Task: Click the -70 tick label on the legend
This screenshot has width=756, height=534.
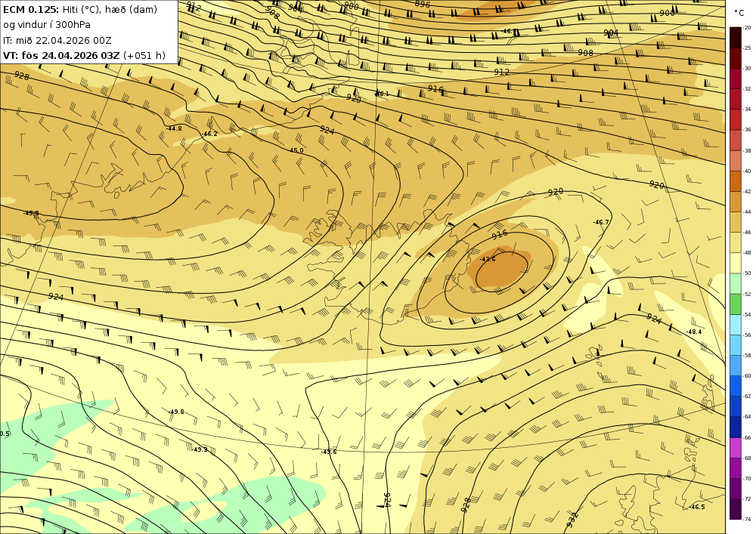Action: [748, 479]
